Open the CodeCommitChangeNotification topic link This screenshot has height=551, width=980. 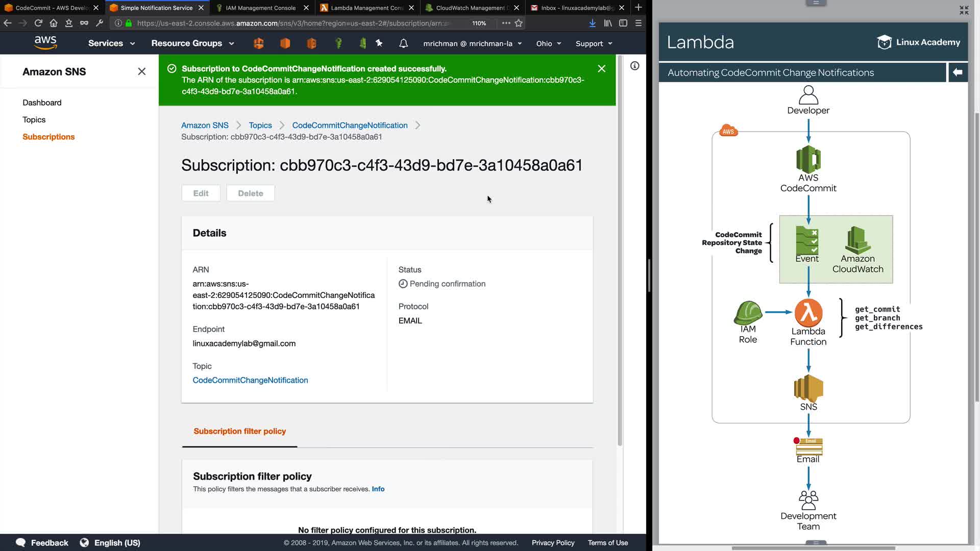coord(250,380)
